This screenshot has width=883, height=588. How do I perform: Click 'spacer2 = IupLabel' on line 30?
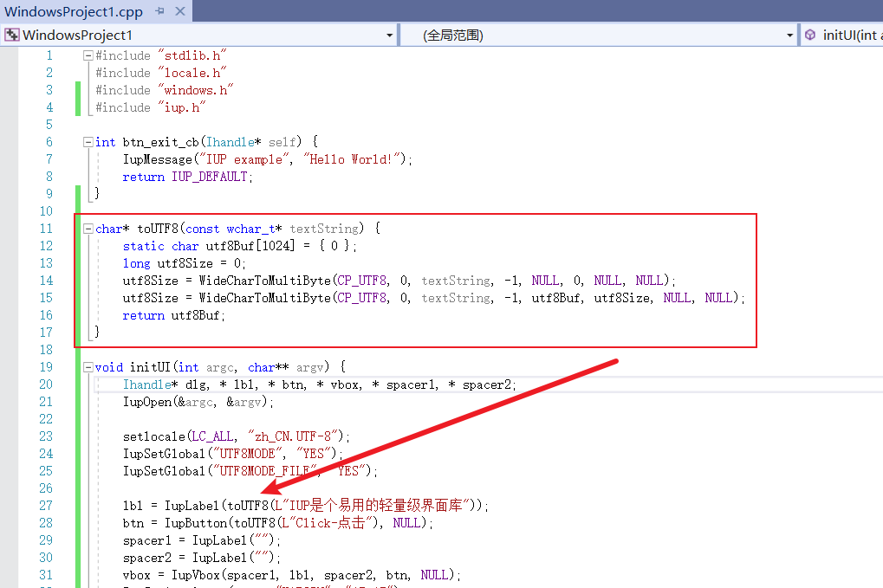[x=185, y=559]
